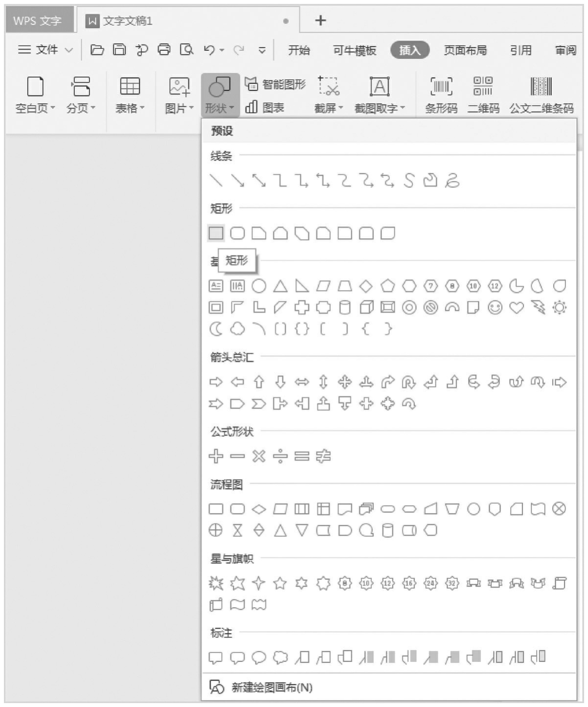Open 智能图形 smart graphics
Image resolution: width=588 pixels, height=707 pixels.
tap(275, 84)
